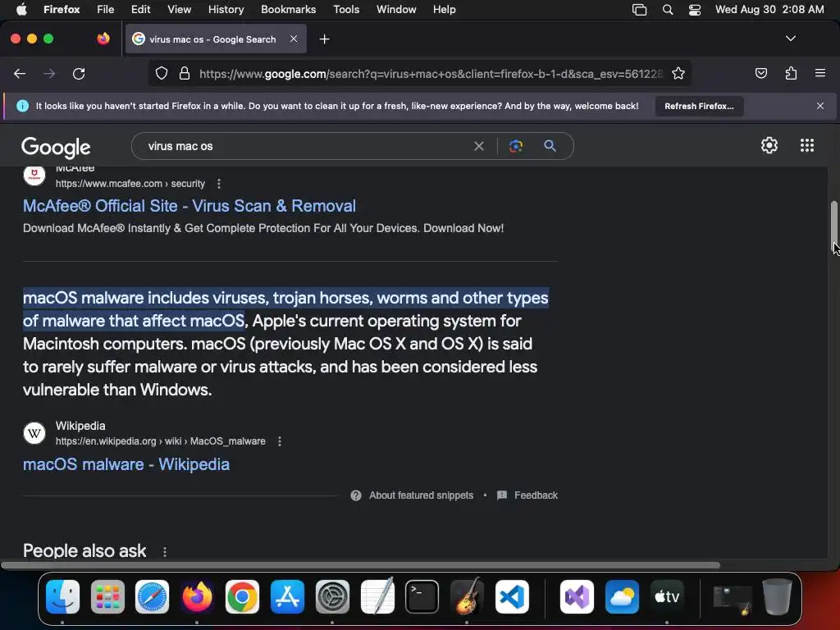Viewport: 840px width, 630px height.
Task: Bookmark this page with star
Action: coord(678,73)
